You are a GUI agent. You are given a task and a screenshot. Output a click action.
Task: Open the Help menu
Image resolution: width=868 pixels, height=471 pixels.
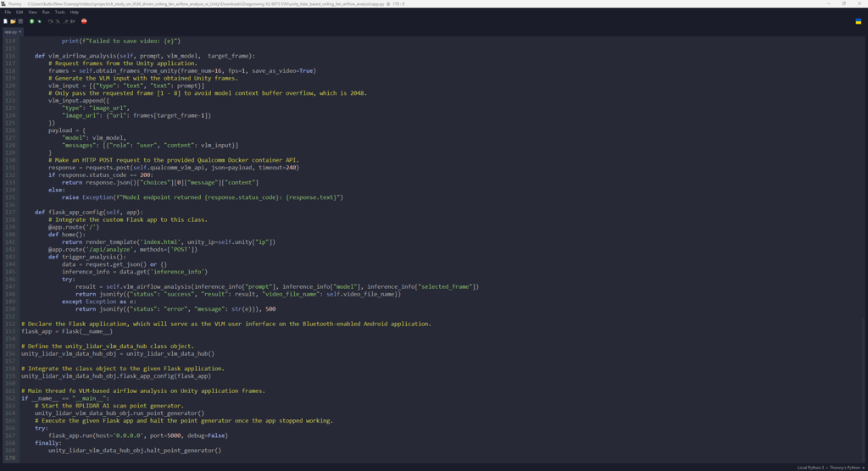click(x=75, y=12)
